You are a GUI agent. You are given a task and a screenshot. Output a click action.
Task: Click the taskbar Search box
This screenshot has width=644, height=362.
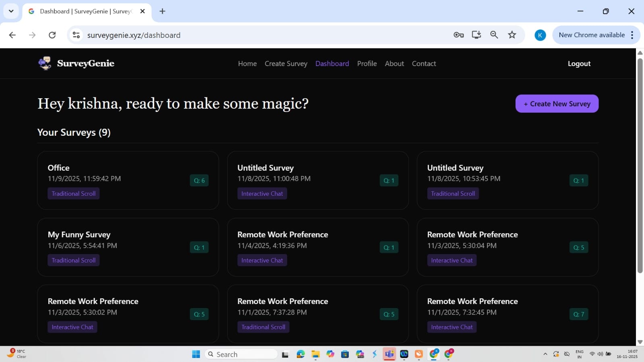[x=241, y=354]
